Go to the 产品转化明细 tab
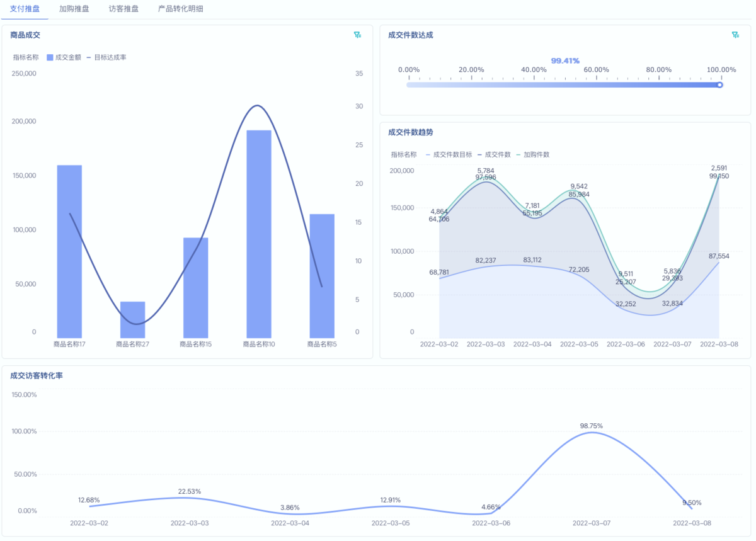Screen dimensions: 756x541 click(x=180, y=9)
